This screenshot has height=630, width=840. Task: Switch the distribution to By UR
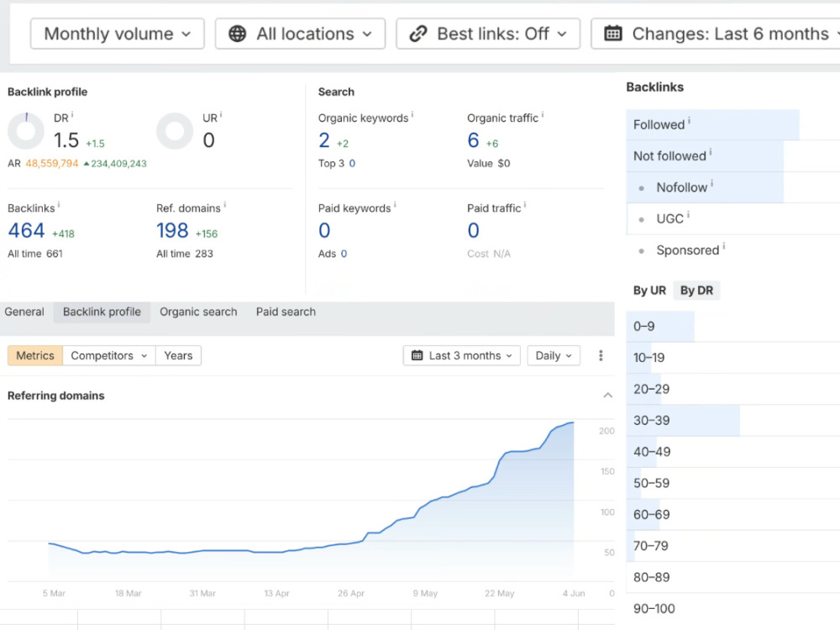(649, 291)
